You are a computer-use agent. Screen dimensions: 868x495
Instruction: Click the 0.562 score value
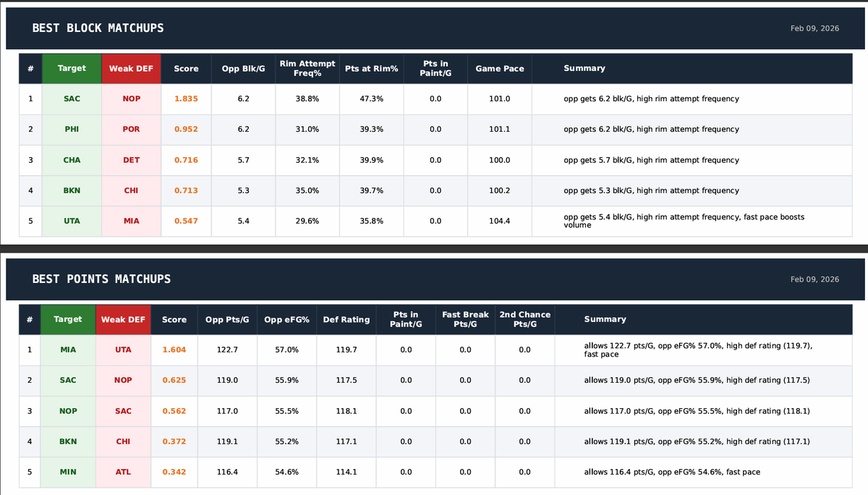click(x=174, y=410)
